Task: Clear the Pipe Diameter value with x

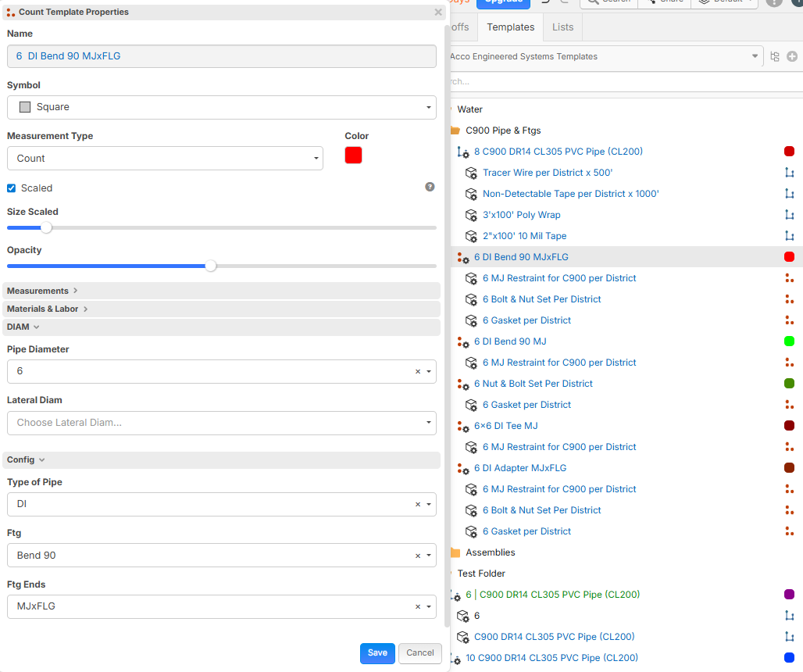Action: (x=417, y=372)
